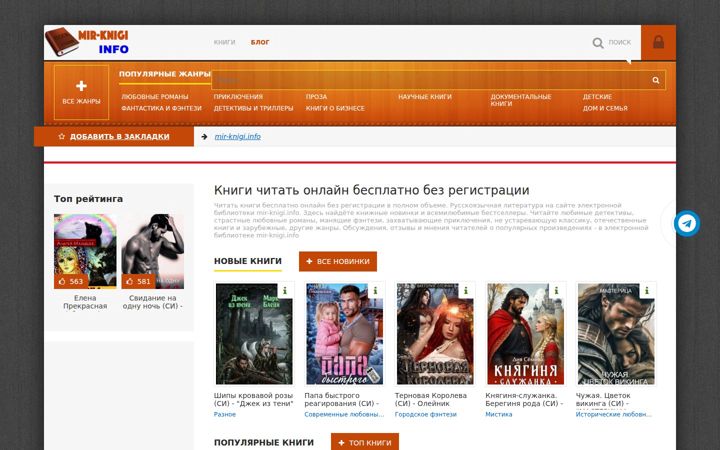The height and width of the screenshot is (450, 720).
Task: Open Свидание на одну ночь cover thumbnail
Action: tap(152, 251)
